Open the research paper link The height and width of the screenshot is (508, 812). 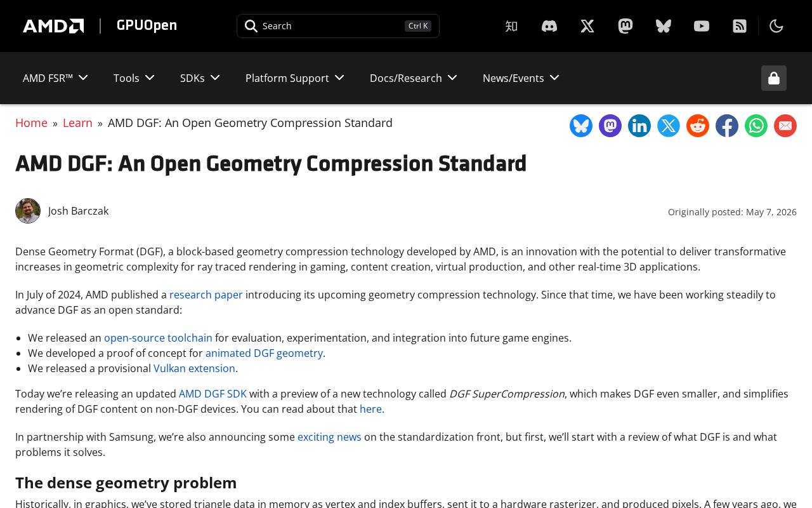[206, 295]
